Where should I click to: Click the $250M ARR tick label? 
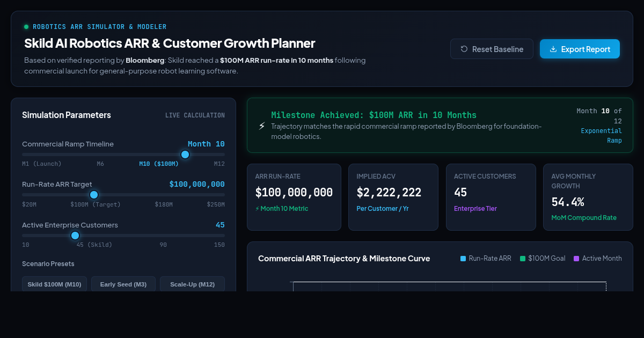pos(216,204)
